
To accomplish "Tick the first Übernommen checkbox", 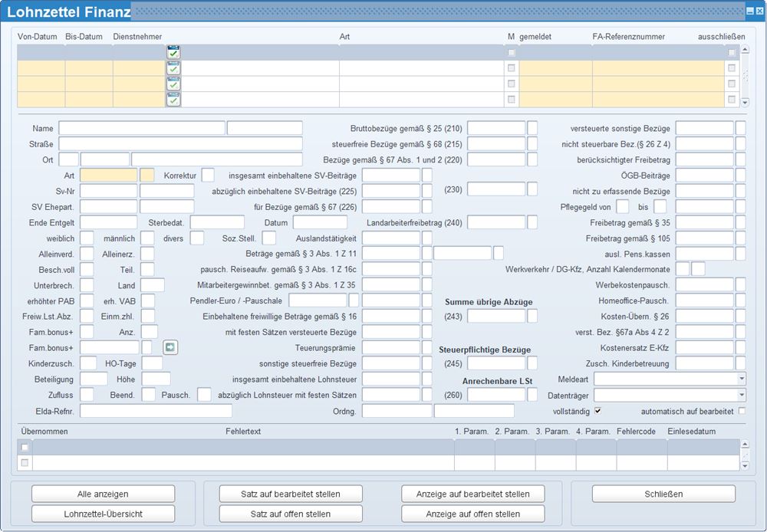I will point(25,447).
